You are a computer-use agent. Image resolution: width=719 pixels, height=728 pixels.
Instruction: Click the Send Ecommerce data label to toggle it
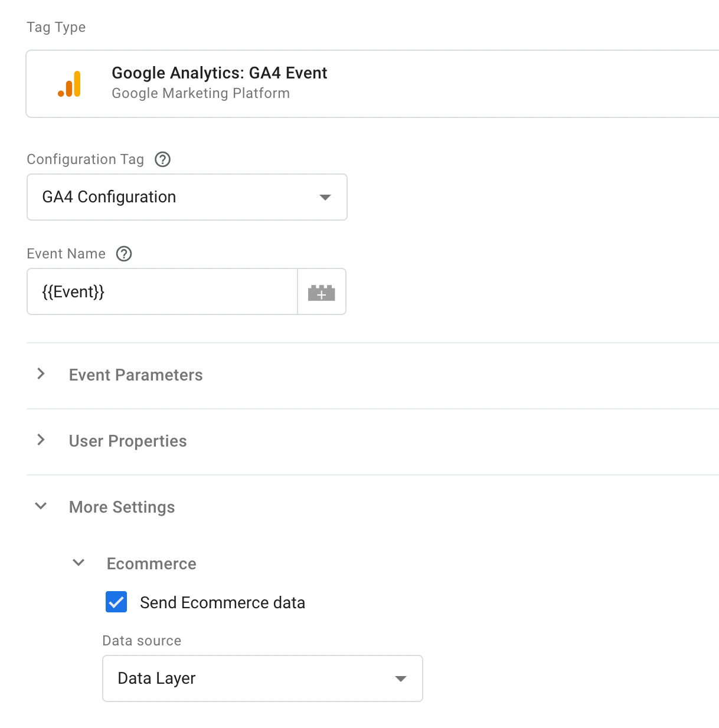[x=223, y=602]
